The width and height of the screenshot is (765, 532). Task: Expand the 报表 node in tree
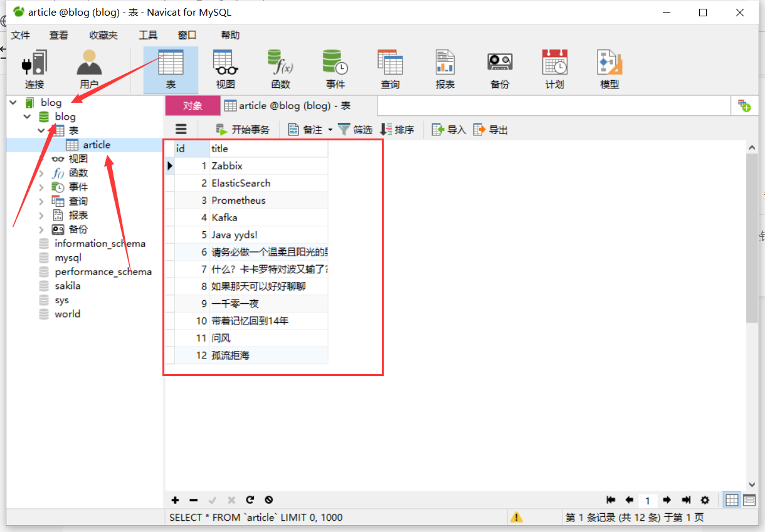tap(41, 215)
